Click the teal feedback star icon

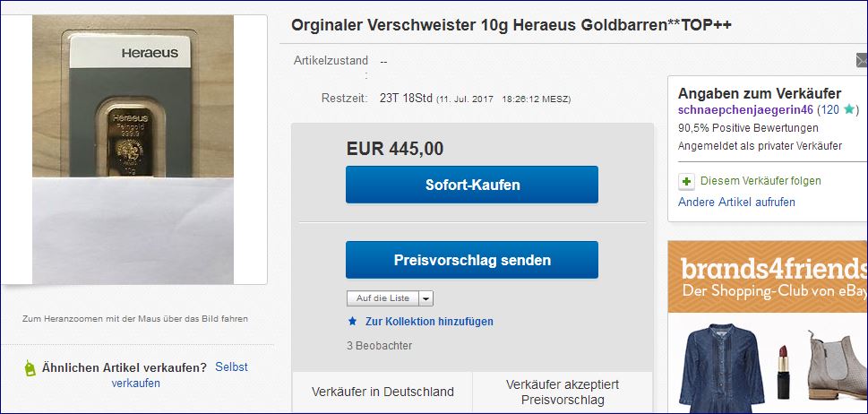click(x=848, y=110)
